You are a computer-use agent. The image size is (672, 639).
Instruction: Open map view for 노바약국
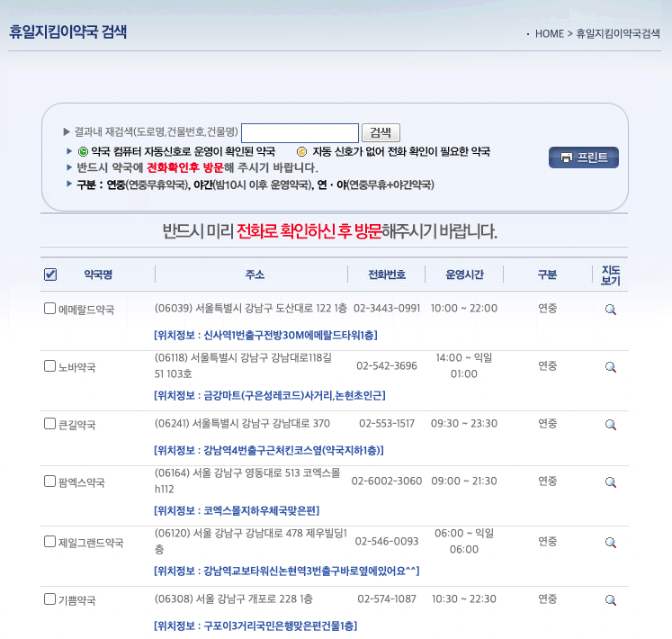[610, 367]
